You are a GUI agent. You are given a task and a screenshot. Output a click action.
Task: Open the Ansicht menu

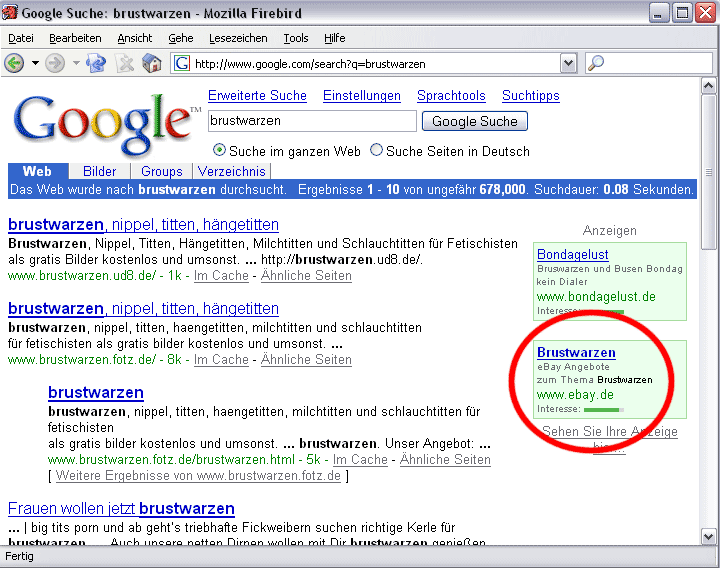click(135, 38)
